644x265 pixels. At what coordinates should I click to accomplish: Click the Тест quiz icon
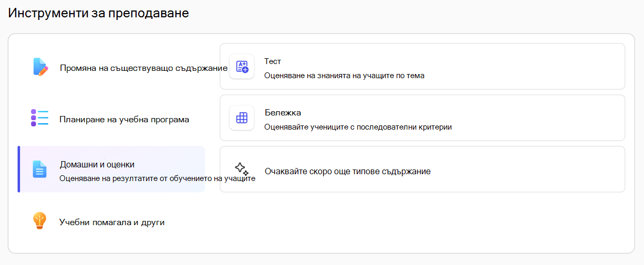[242, 67]
